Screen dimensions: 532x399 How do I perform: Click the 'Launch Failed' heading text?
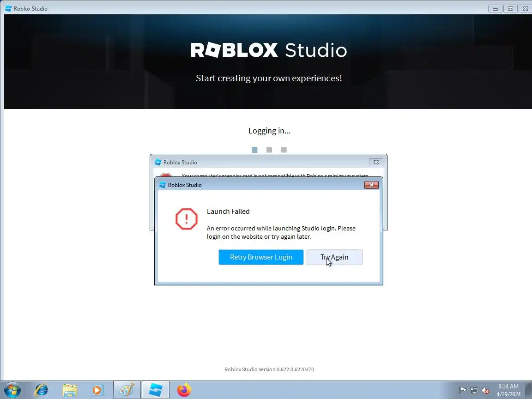pyautogui.click(x=228, y=212)
